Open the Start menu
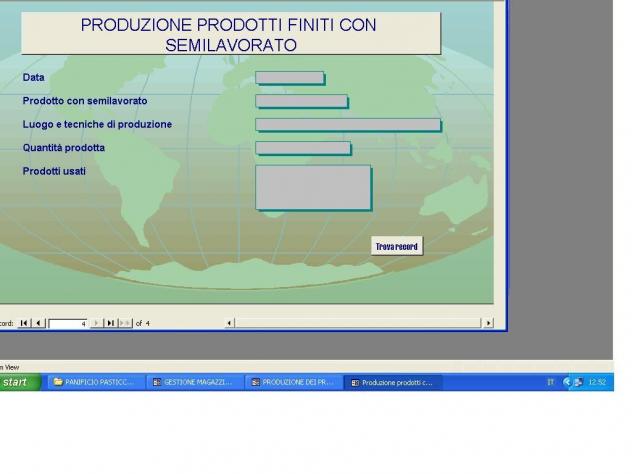This screenshot has height=474, width=632. point(19,382)
